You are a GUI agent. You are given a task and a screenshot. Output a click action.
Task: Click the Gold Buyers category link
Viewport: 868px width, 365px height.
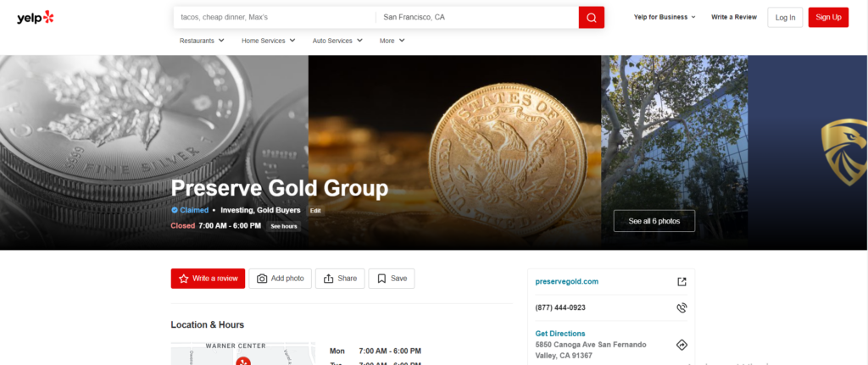coord(277,210)
